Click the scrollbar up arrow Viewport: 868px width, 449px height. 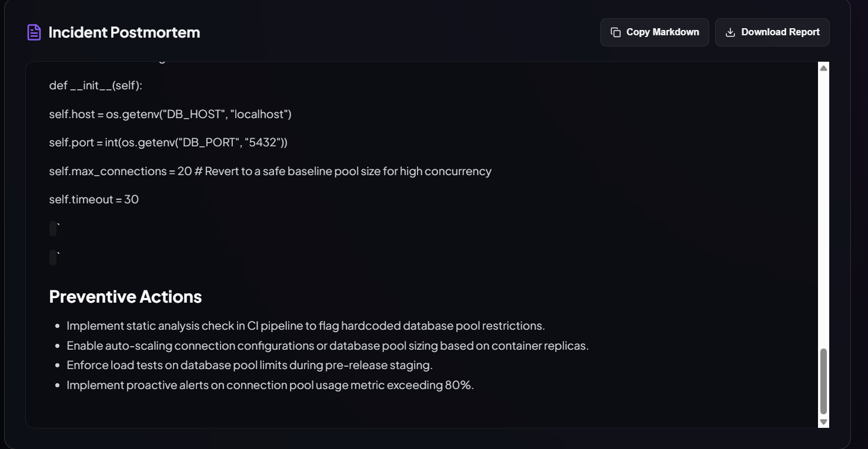pos(823,68)
